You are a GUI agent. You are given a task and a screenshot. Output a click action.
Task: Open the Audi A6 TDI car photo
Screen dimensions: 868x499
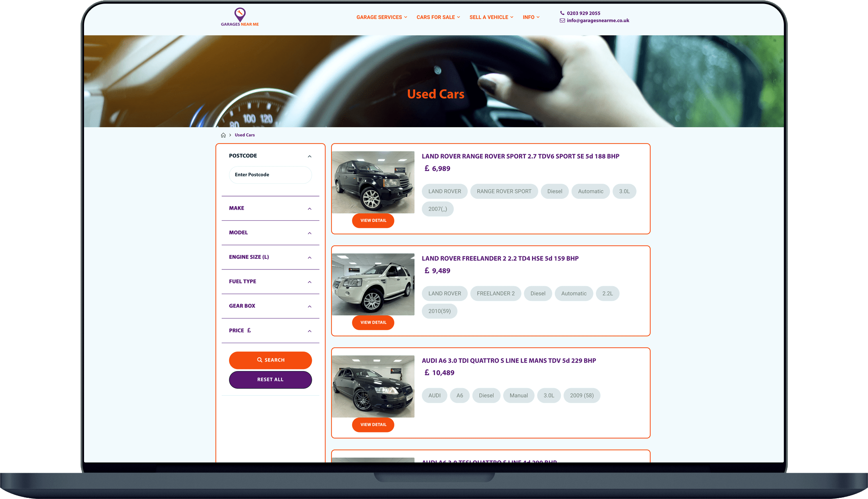(x=373, y=386)
